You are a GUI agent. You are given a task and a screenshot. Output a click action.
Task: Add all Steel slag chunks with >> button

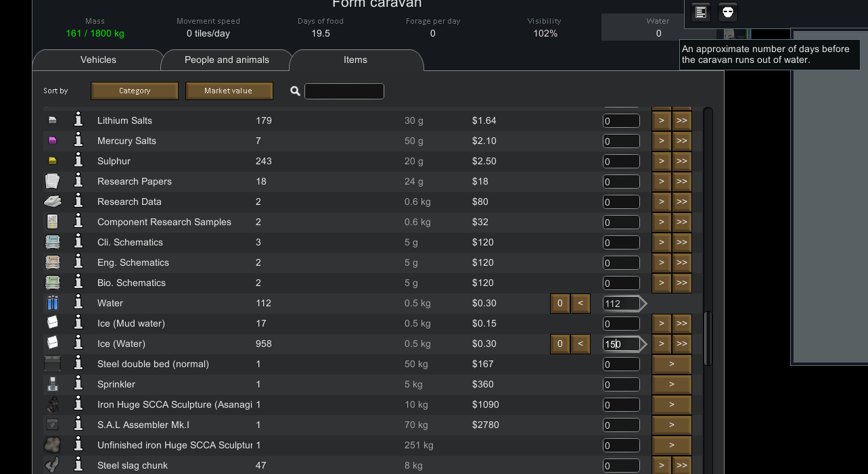pos(681,465)
